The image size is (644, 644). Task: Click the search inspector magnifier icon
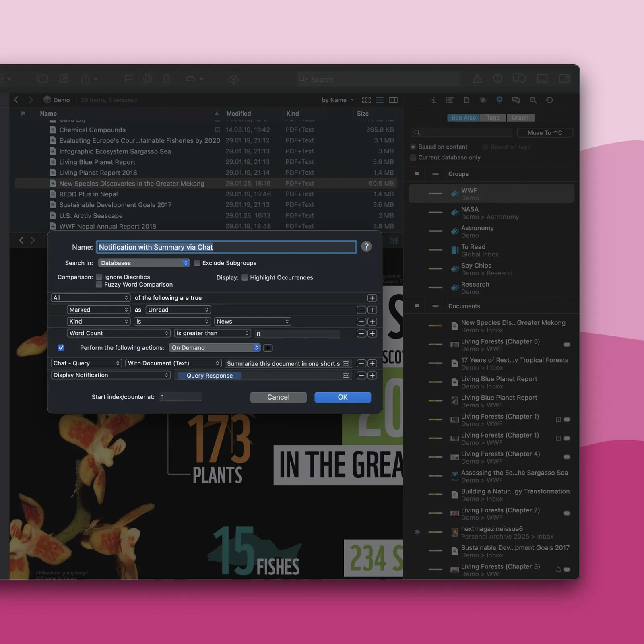533,100
